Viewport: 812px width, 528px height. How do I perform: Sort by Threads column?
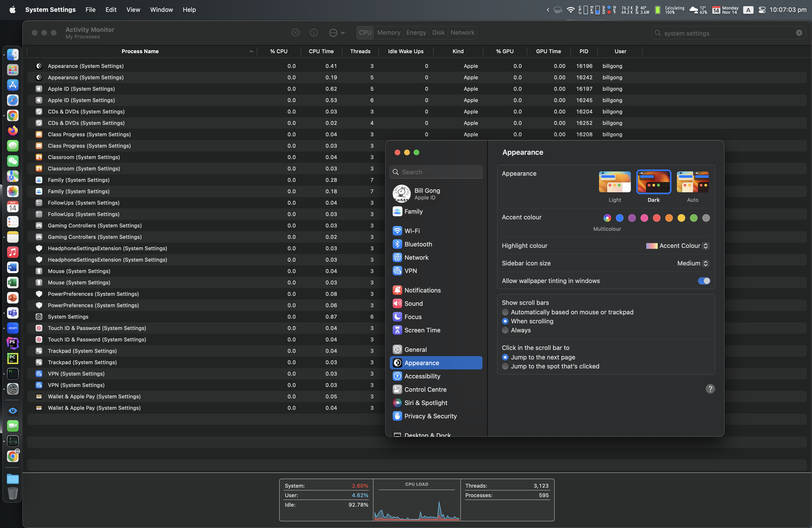360,52
